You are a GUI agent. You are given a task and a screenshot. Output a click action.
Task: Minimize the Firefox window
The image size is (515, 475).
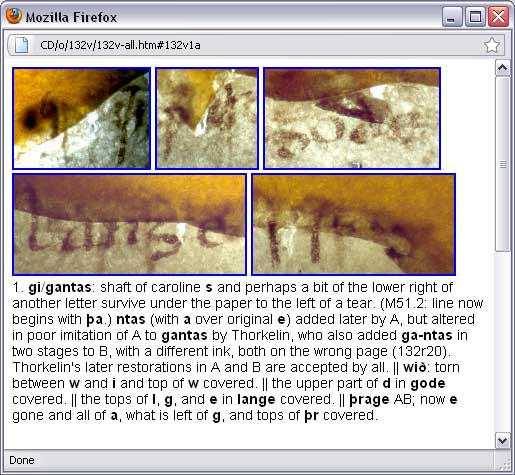click(x=452, y=17)
